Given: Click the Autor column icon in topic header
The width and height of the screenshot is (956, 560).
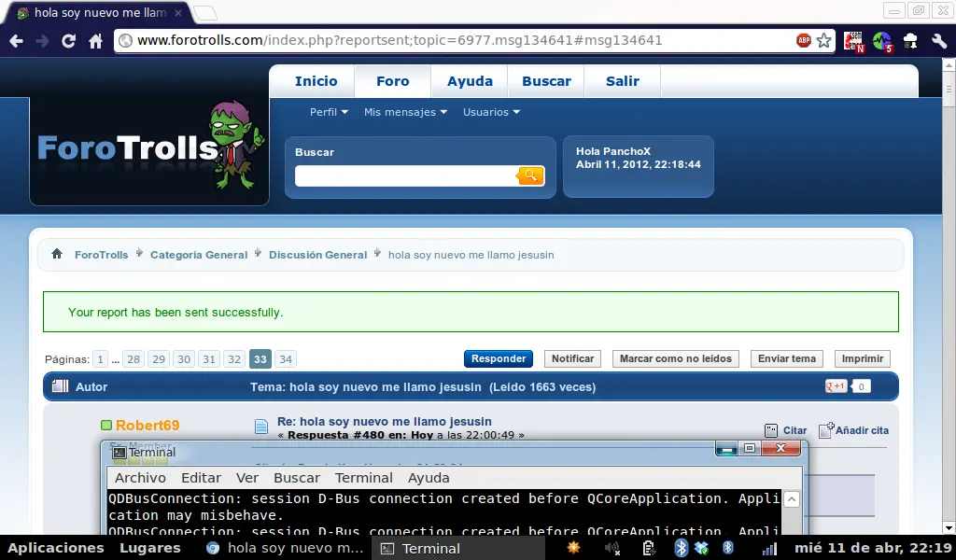Looking at the screenshot, I should 60,386.
